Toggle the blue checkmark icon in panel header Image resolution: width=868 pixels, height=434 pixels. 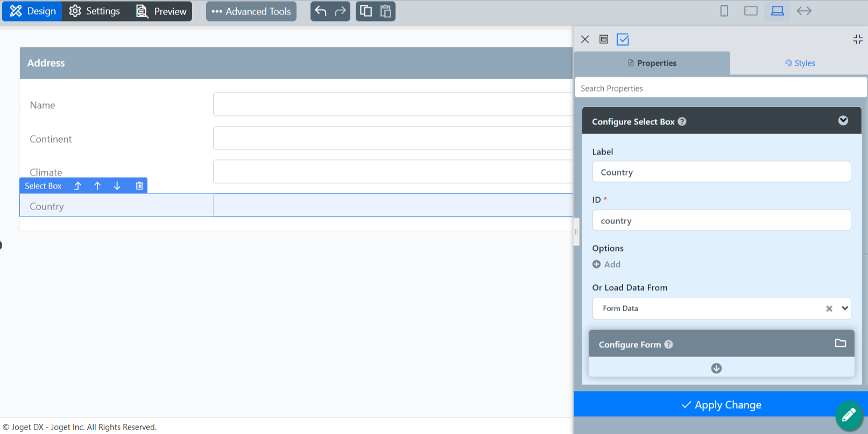click(x=623, y=39)
